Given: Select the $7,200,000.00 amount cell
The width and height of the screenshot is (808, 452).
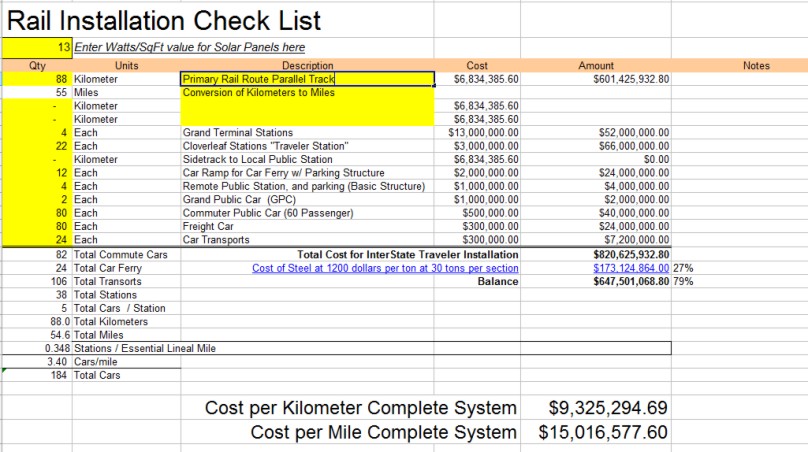Looking at the screenshot, I should (596, 240).
